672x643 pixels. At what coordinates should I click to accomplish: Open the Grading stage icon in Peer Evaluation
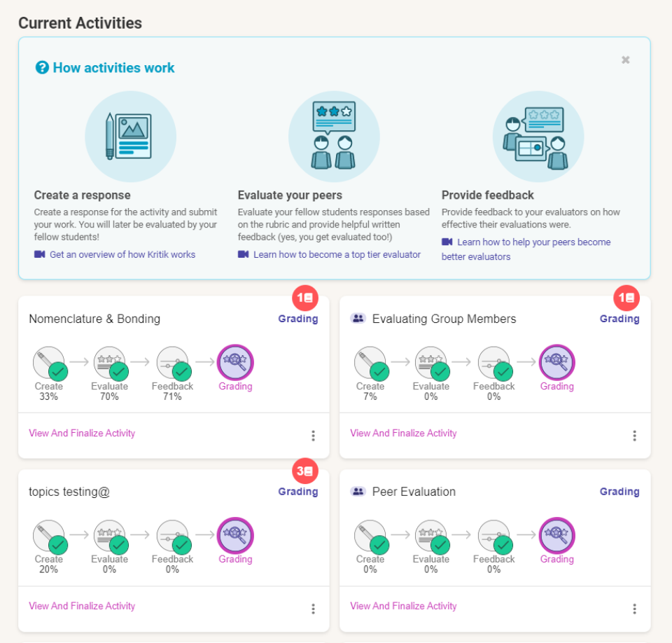pyautogui.click(x=557, y=536)
